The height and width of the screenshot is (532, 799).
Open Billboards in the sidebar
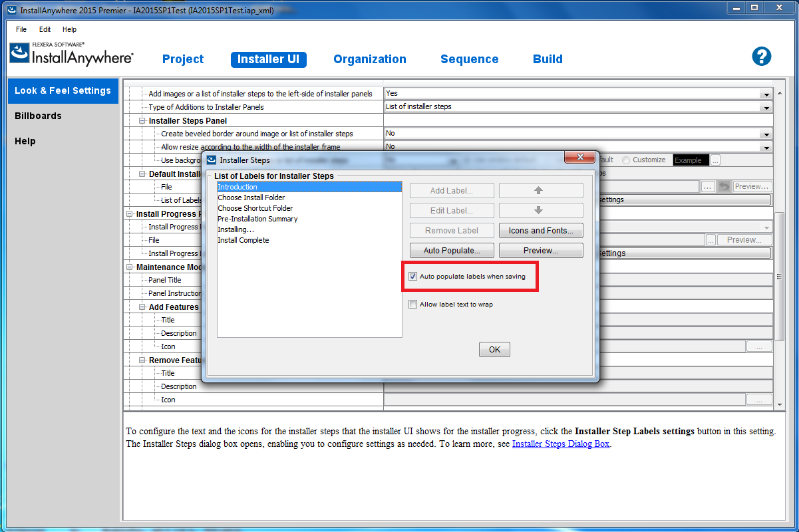coord(38,116)
